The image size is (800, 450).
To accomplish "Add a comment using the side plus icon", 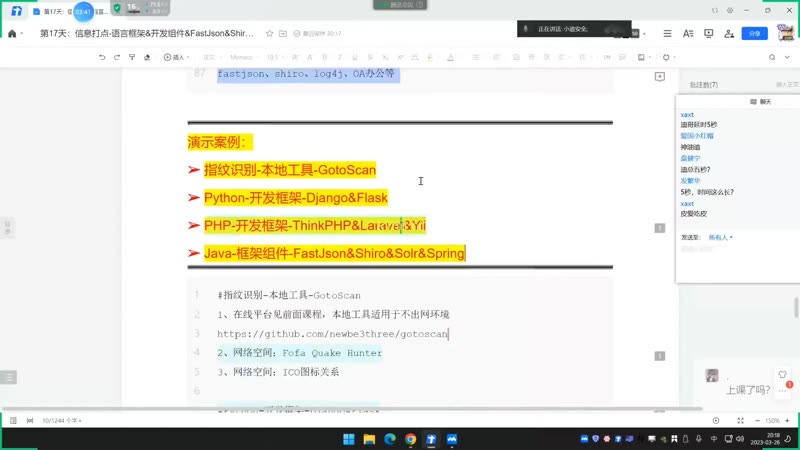I will coord(660,77).
